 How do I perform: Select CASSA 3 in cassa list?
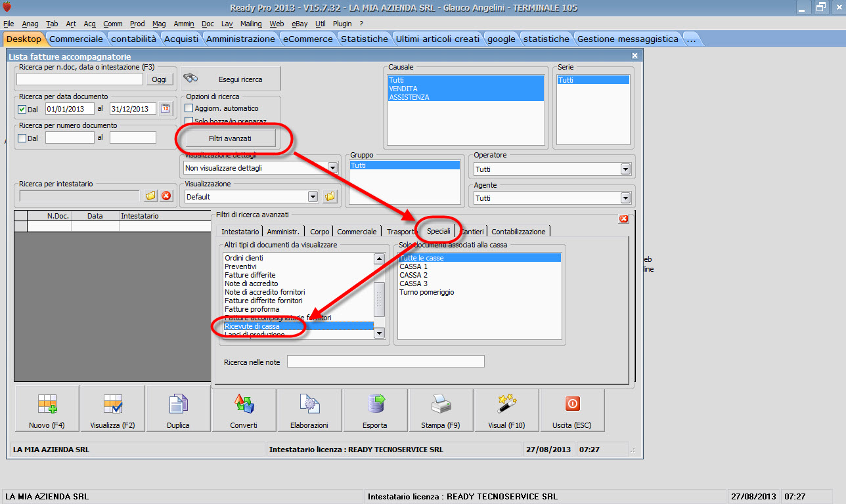(479, 284)
